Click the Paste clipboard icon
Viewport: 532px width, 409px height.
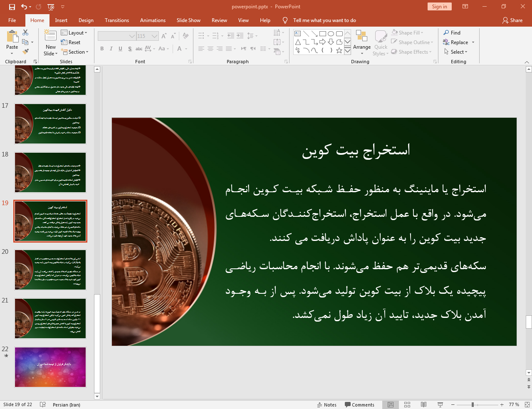[12, 37]
